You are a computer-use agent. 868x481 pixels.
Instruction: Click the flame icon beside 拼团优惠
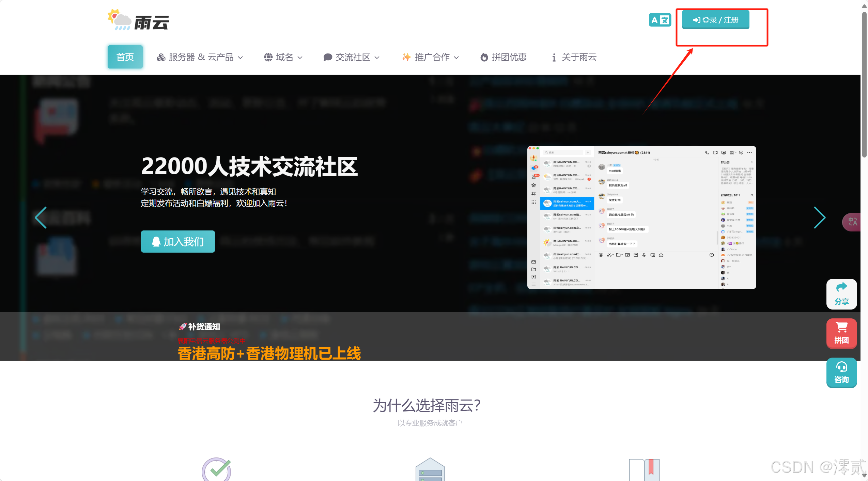coord(485,57)
